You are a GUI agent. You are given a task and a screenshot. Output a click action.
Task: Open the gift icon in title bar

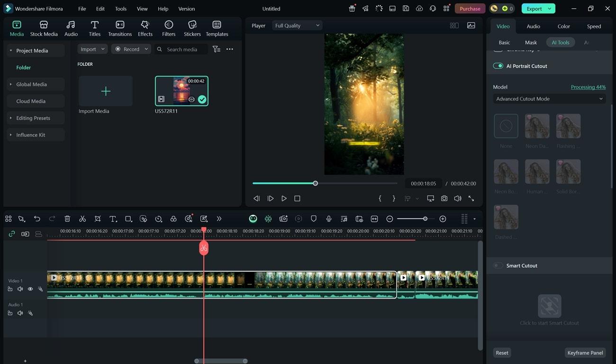(352, 9)
